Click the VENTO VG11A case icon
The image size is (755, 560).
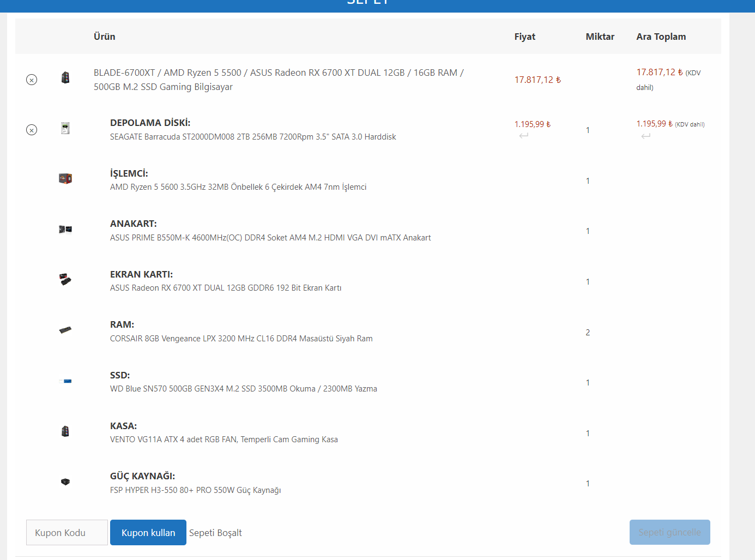point(65,431)
